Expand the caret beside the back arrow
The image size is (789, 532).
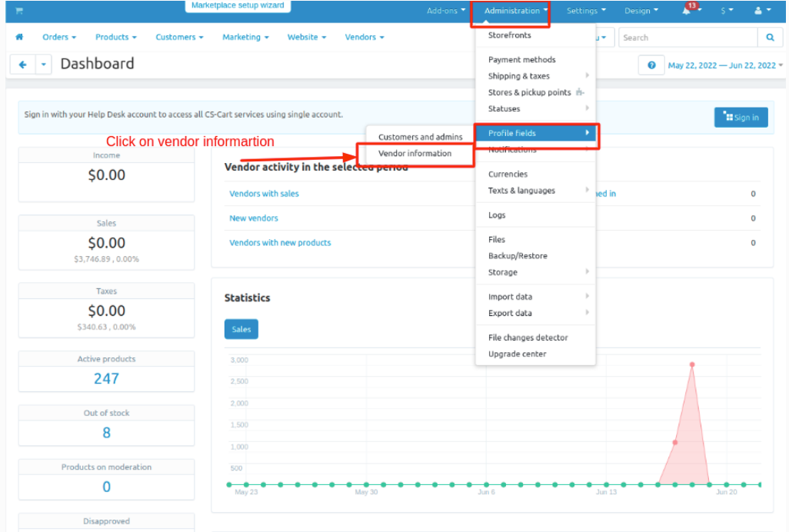point(44,65)
